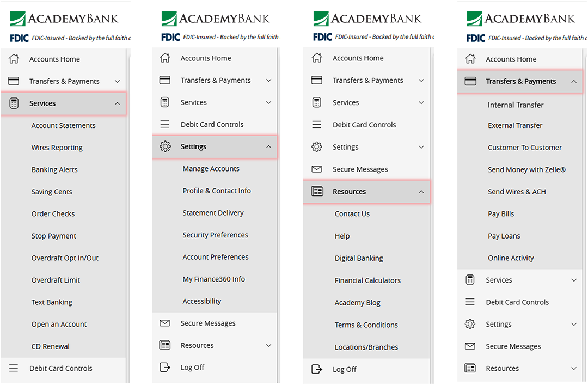This screenshot has height=385, width=588.
Task: Open Send Money with Zelle®
Action: [526, 169]
